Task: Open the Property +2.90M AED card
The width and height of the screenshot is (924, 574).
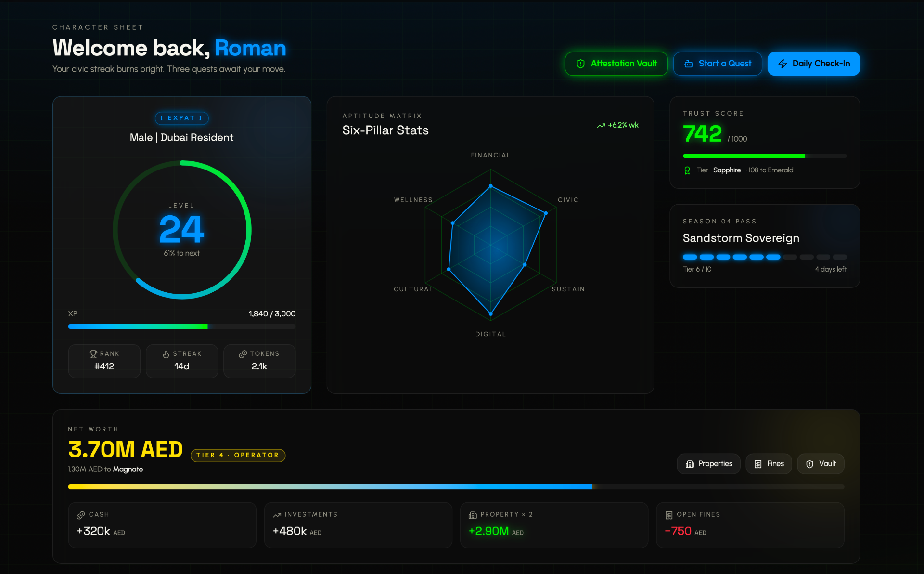Action: point(554,525)
